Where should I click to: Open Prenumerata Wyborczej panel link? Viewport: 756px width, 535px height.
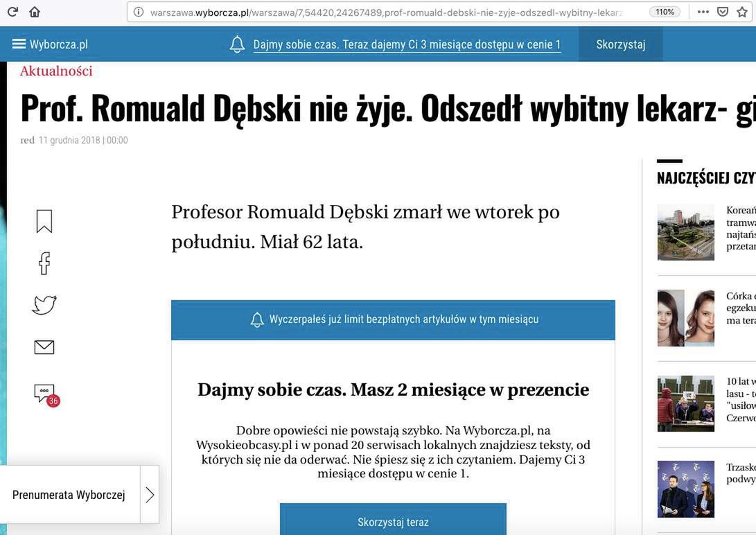69,495
